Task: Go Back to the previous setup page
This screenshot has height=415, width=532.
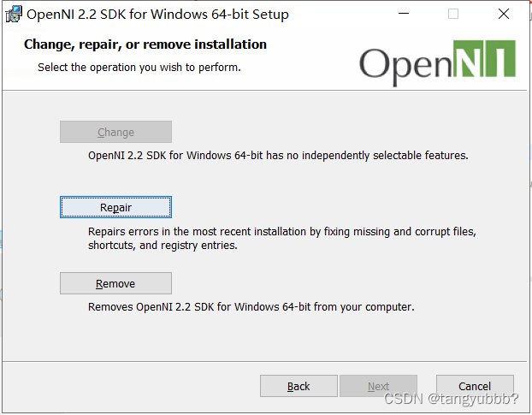Action: click(x=299, y=386)
